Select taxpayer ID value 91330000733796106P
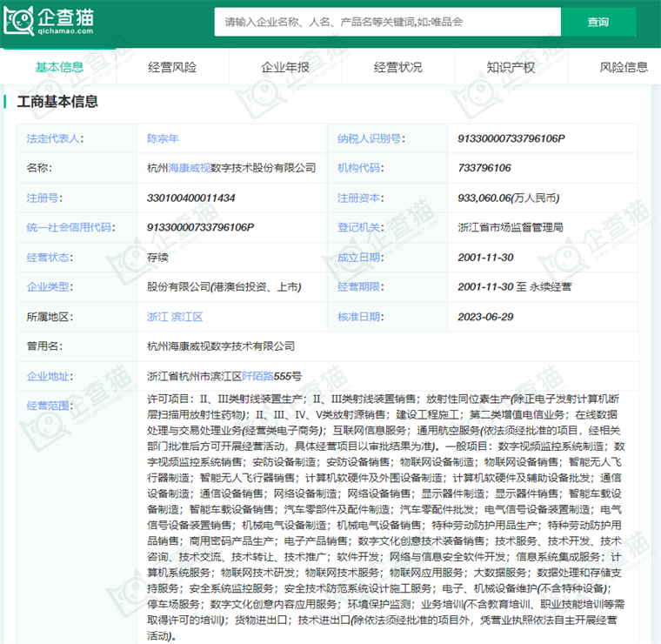Image resolution: width=661 pixels, height=644 pixels. 511,138
